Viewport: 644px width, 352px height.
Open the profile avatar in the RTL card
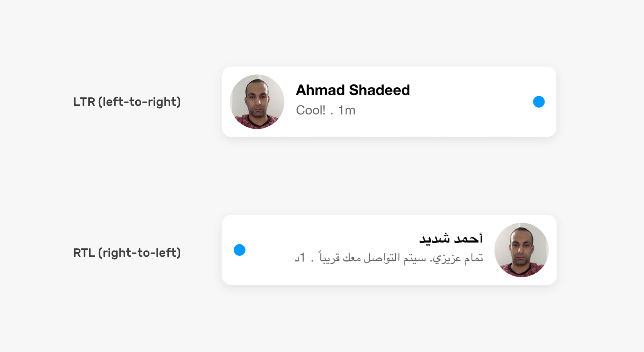coord(521,250)
